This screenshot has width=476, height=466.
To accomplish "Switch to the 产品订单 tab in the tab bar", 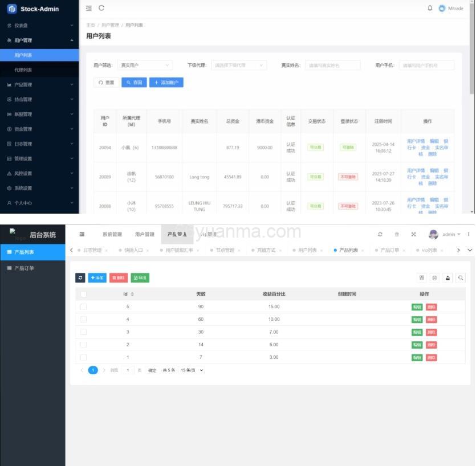I will [x=390, y=250].
